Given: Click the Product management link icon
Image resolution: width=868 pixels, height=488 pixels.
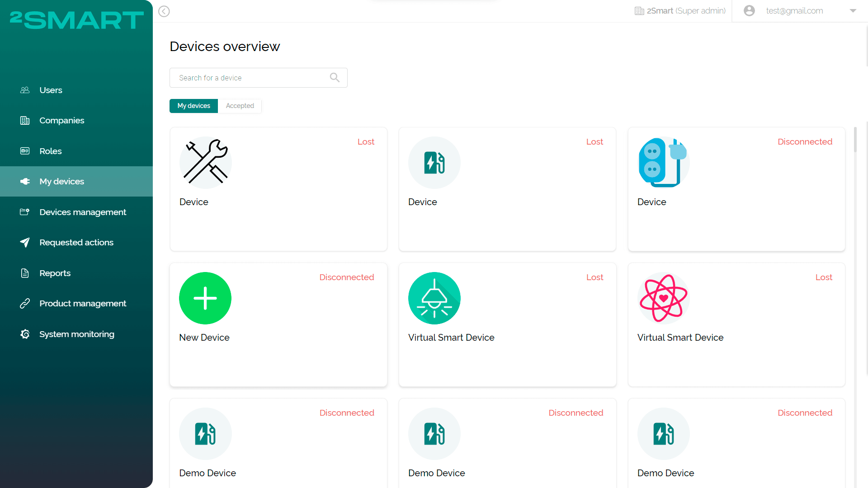Looking at the screenshot, I should (25, 303).
